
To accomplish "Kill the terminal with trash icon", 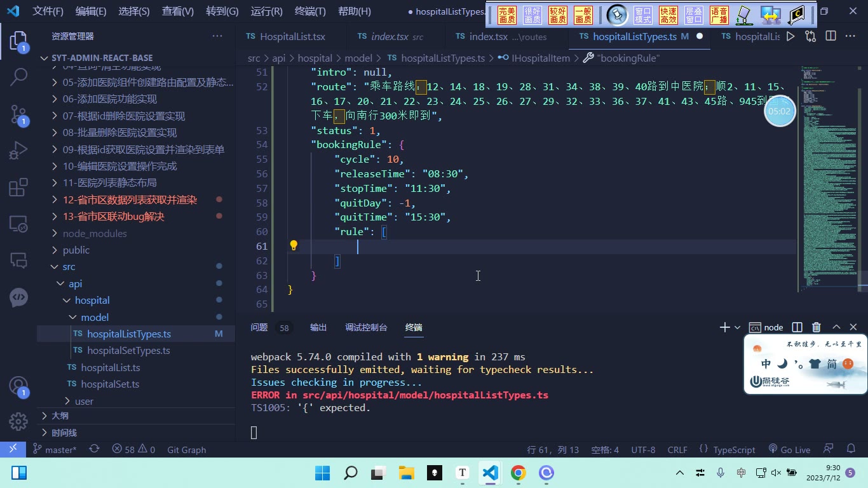I will [817, 327].
